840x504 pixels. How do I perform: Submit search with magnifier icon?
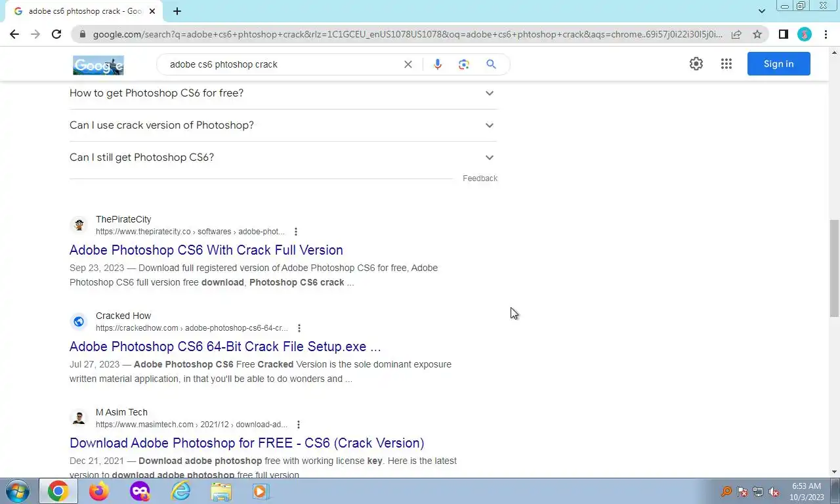coord(491,64)
